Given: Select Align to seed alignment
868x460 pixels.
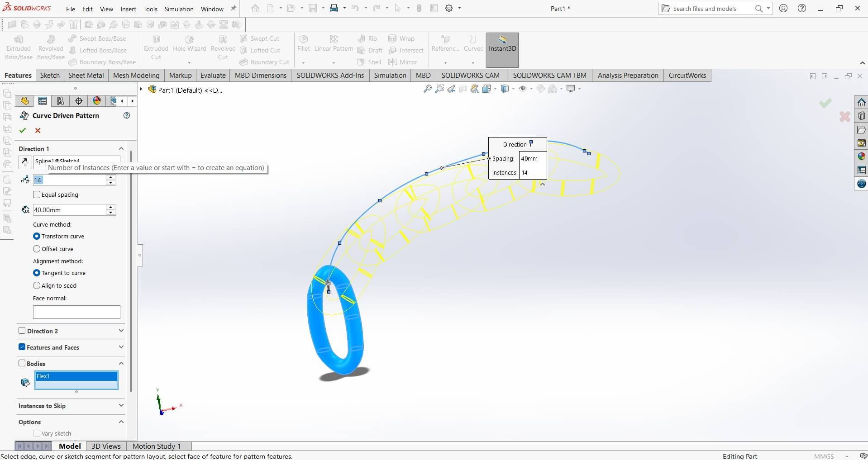Looking at the screenshot, I should point(37,285).
